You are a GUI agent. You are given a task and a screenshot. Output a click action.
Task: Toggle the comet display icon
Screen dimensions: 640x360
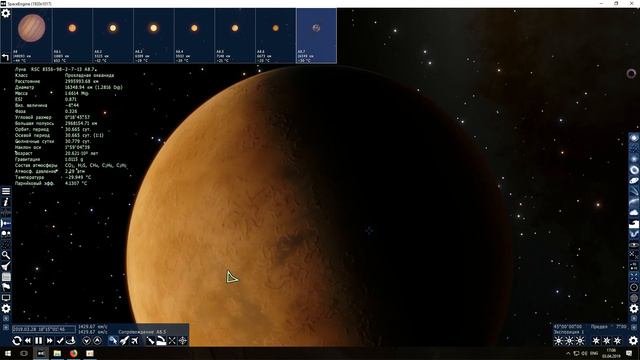(634, 191)
